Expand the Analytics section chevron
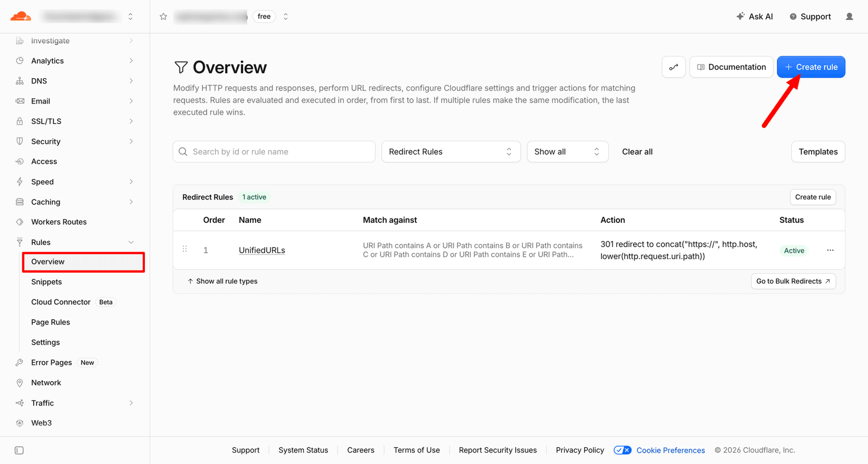The image size is (868, 464). tap(131, 61)
